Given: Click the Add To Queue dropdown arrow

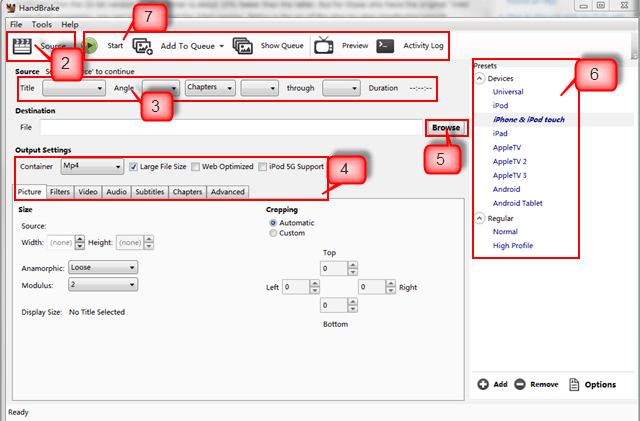Looking at the screenshot, I should pos(222,46).
